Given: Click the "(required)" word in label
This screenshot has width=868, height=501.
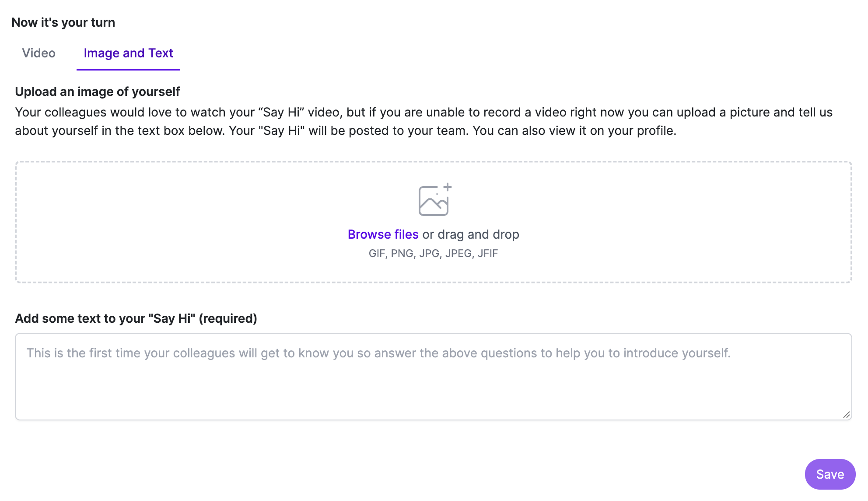Looking at the screenshot, I should 228,318.
